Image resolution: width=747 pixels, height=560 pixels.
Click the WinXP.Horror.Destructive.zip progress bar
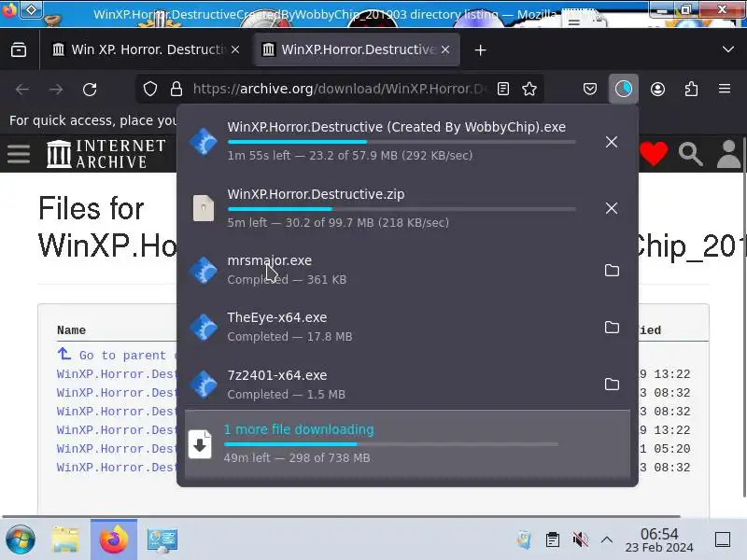point(402,209)
